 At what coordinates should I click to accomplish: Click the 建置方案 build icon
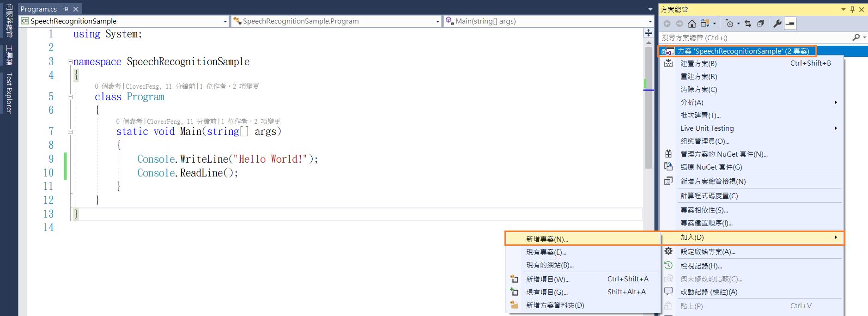point(668,63)
